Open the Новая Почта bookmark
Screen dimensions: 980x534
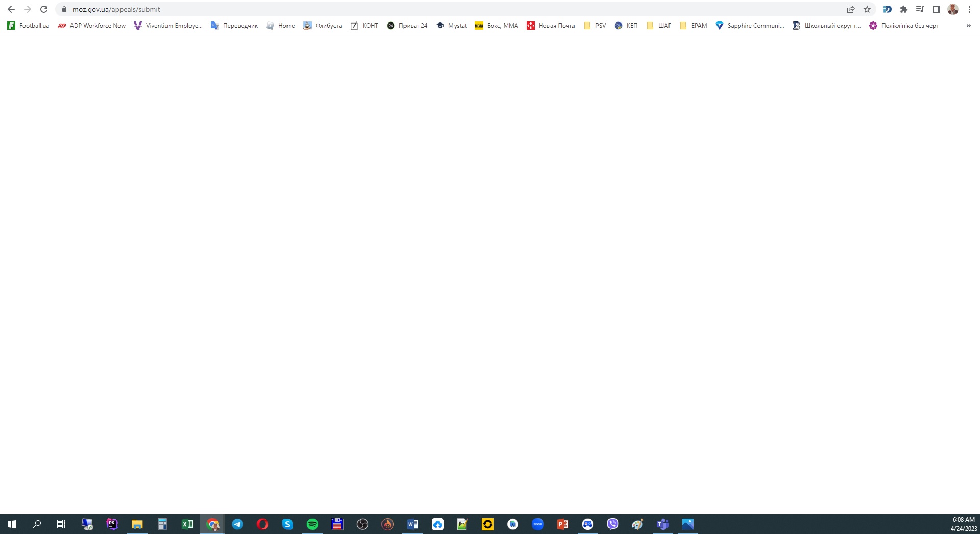pos(551,26)
